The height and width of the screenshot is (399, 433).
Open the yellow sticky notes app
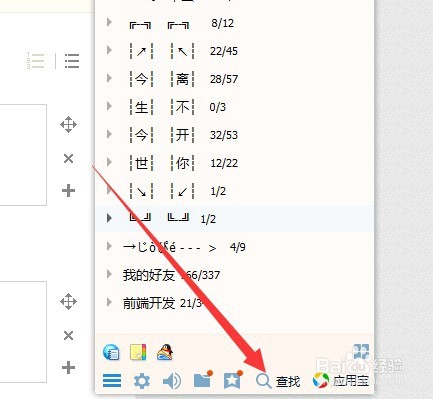pyautogui.click(x=138, y=352)
